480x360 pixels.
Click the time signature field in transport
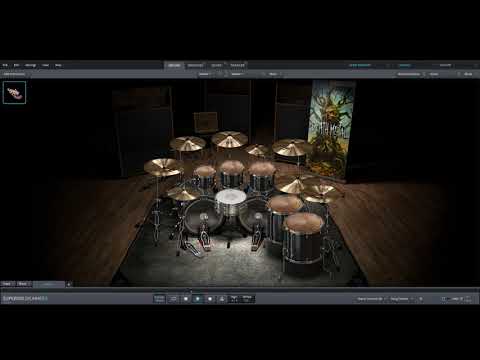pos(234,299)
